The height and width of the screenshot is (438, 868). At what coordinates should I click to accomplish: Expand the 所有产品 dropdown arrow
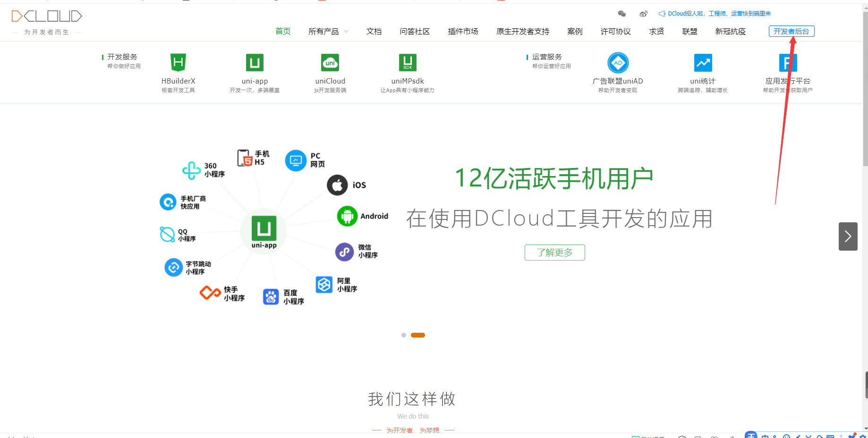tap(346, 32)
